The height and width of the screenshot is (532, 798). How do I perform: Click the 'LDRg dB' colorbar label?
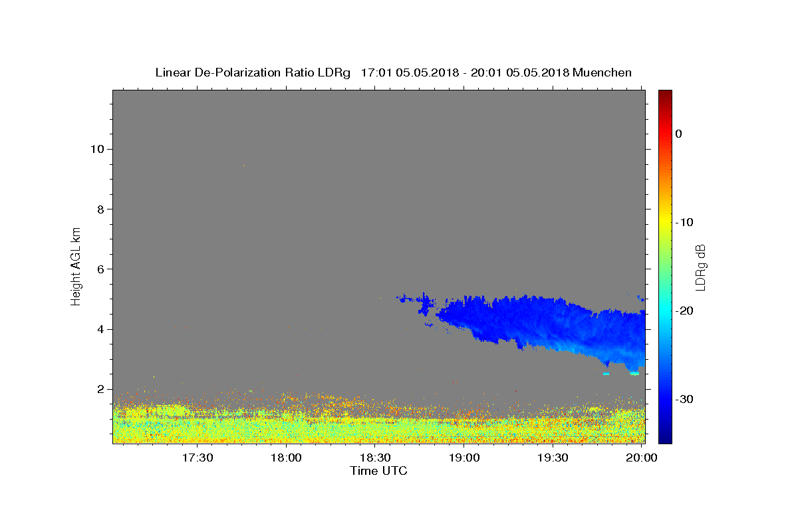[x=700, y=267]
